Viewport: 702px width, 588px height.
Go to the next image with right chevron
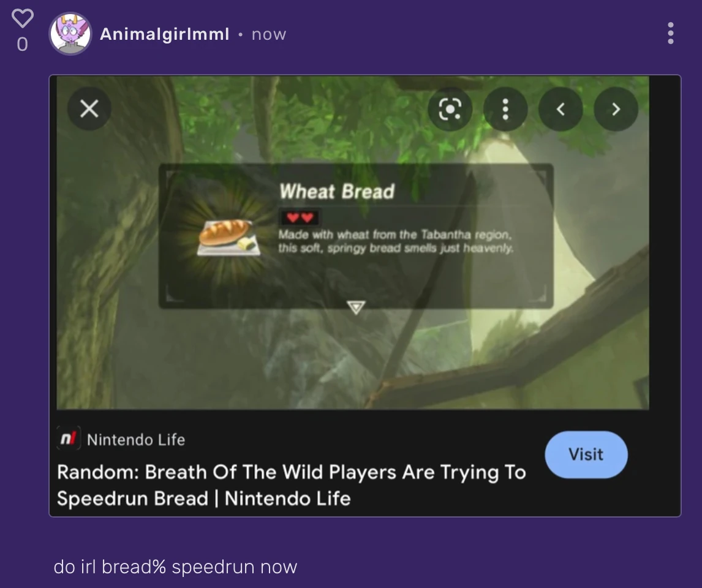click(x=616, y=109)
